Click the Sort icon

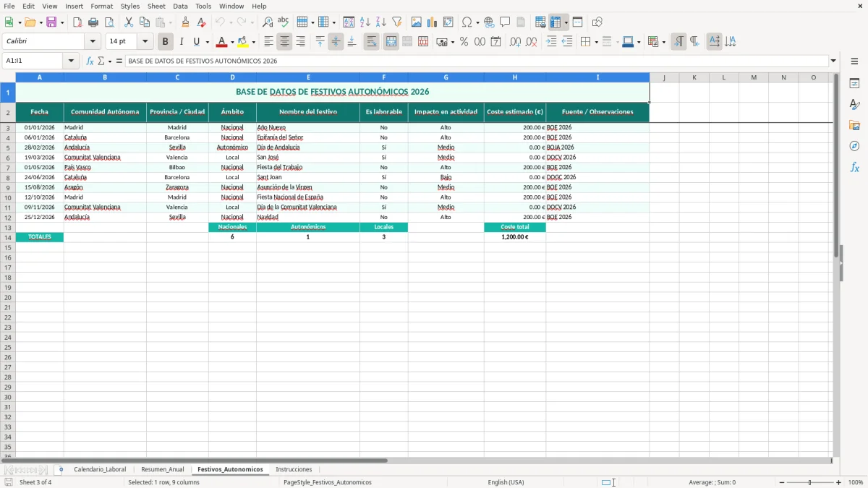349,22
